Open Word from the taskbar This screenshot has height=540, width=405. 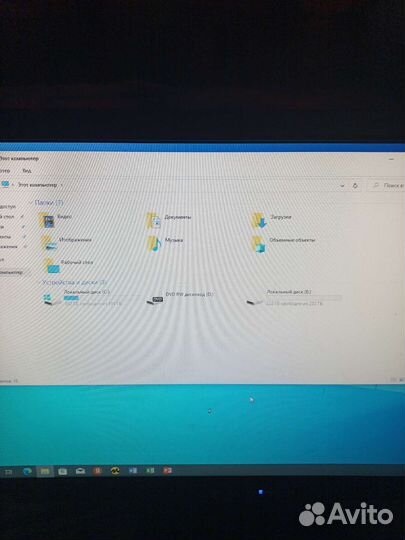133,470
